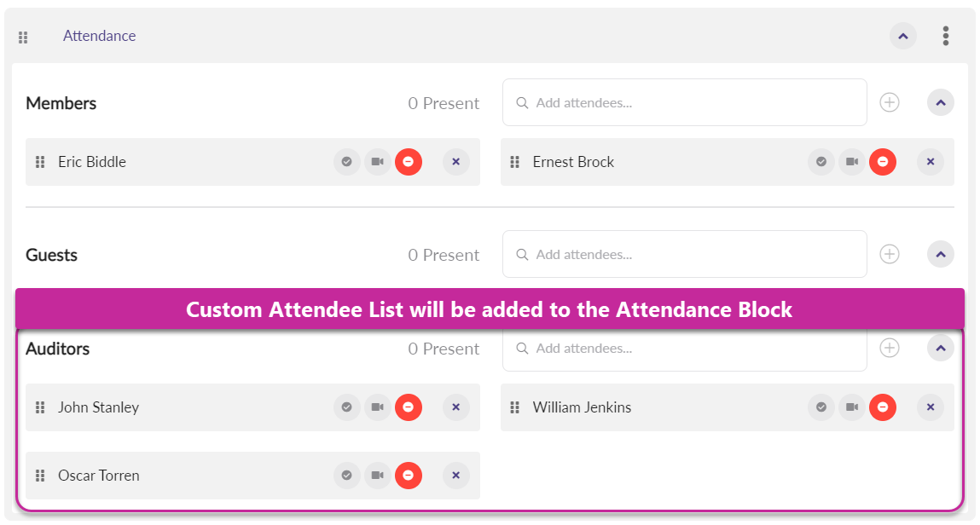Mark Eric Biddle as present

coord(346,162)
